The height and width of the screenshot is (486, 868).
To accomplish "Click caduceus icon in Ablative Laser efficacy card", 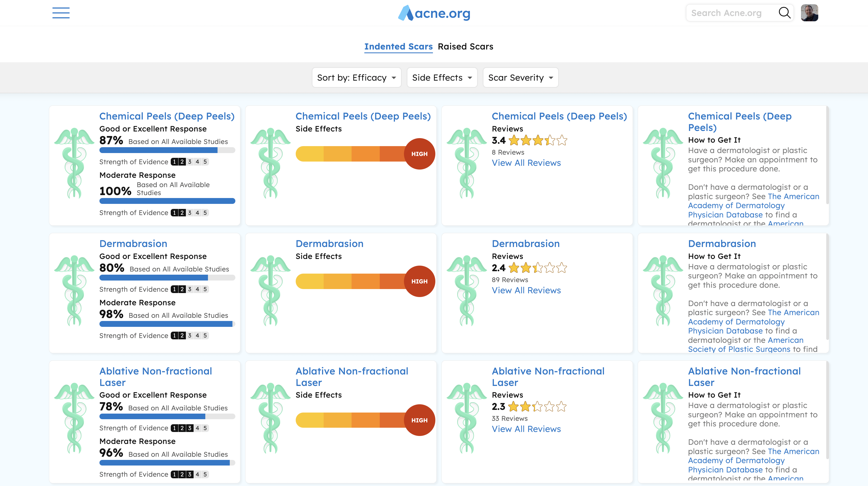I will coord(74,418).
